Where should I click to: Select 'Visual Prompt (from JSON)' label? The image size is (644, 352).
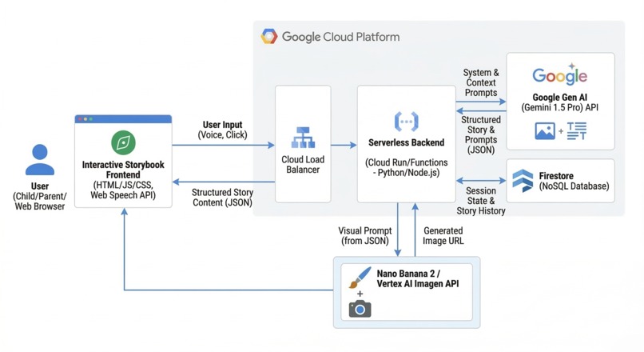[365, 236]
